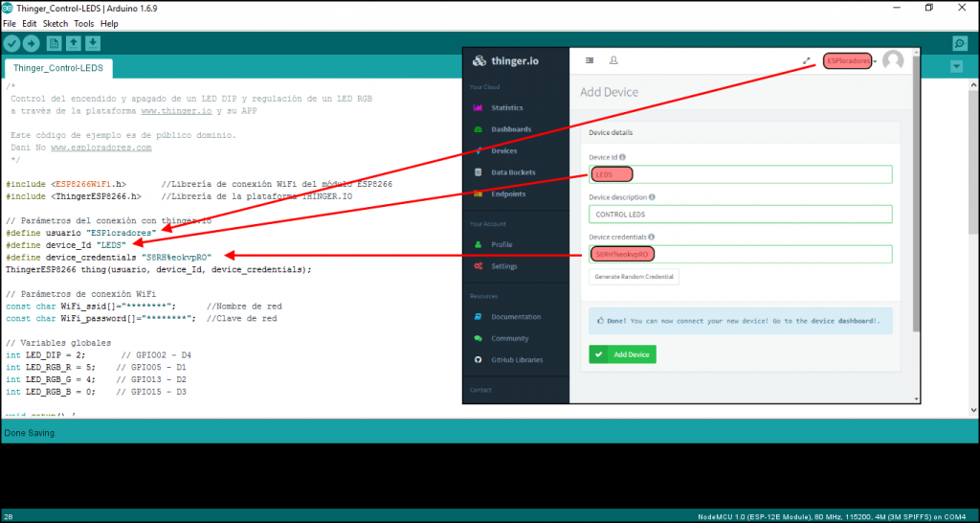Click the WiFi_password declaration line

click(x=100, y=318)
